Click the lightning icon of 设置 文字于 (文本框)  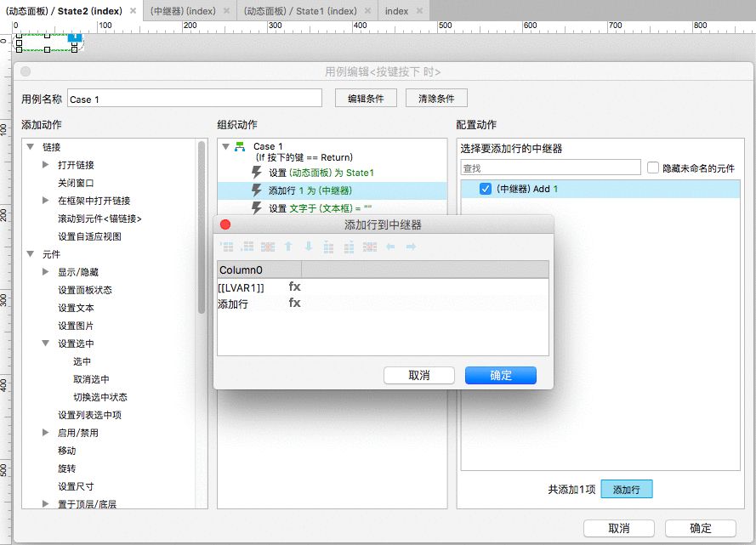(257, 208)
